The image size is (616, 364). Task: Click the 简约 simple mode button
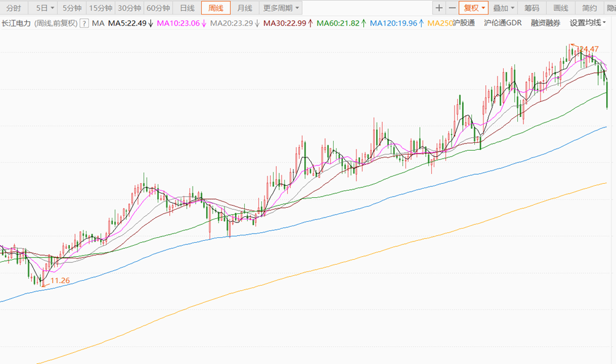click(x=589, y=8)
